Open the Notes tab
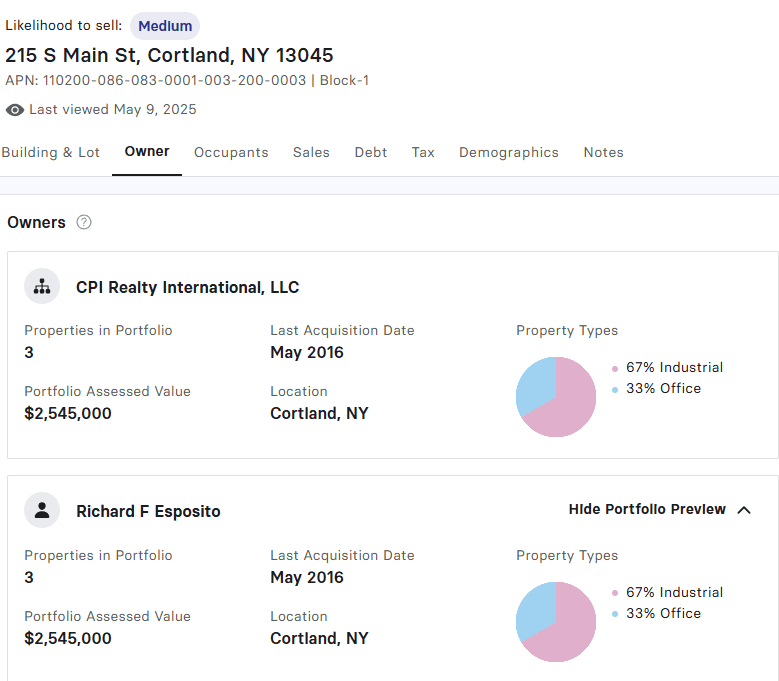The height and width of the screenshot is (681, 779). (x=603, y=153)
